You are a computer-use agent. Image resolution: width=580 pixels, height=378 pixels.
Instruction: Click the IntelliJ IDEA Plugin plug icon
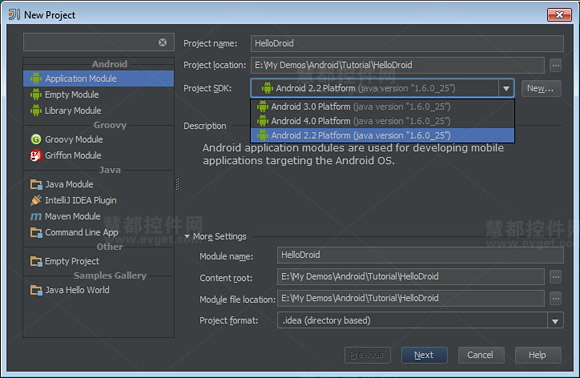pos(36,200)
